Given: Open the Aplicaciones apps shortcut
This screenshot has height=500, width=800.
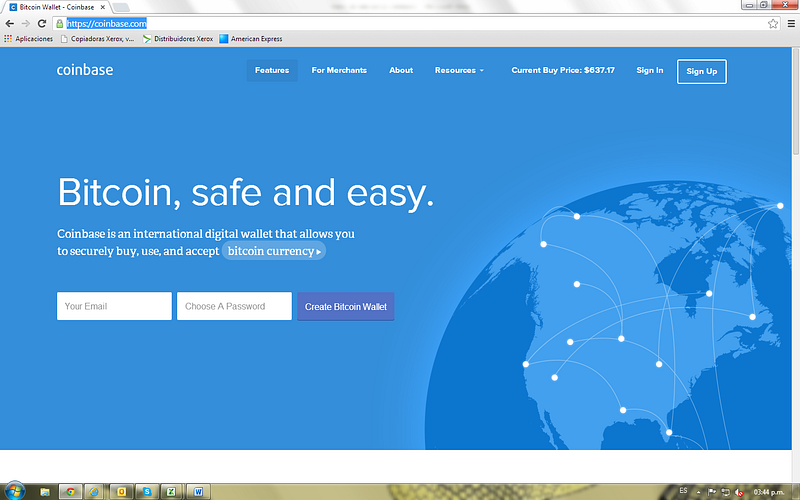Looking at the screenshot, I should tap(29, 39).
